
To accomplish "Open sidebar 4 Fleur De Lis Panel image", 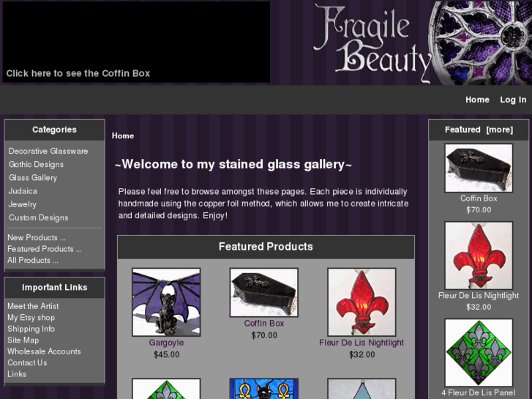I will coord(479,352).
